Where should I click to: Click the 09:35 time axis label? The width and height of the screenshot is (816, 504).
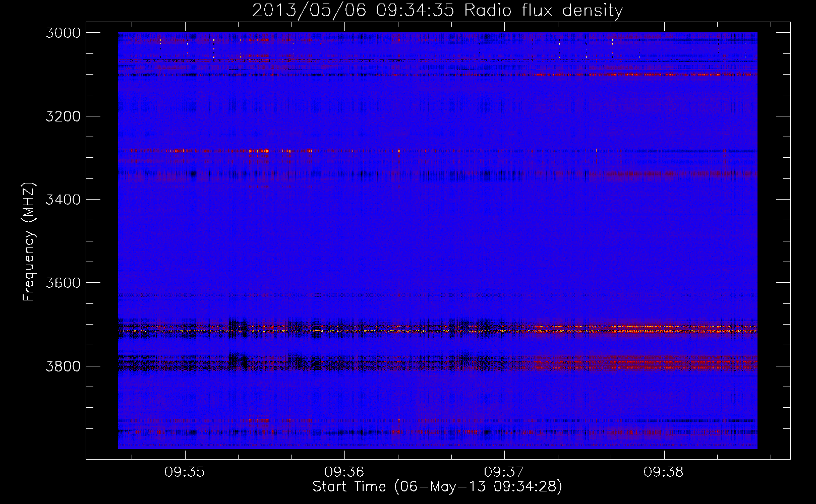pyautogui.click(x=185, y=472)
